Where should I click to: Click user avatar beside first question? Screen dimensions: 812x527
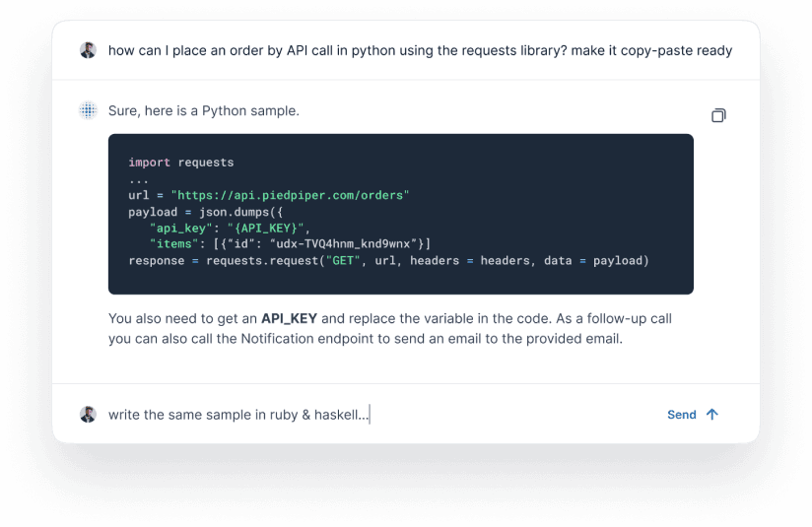click(88, 50)
